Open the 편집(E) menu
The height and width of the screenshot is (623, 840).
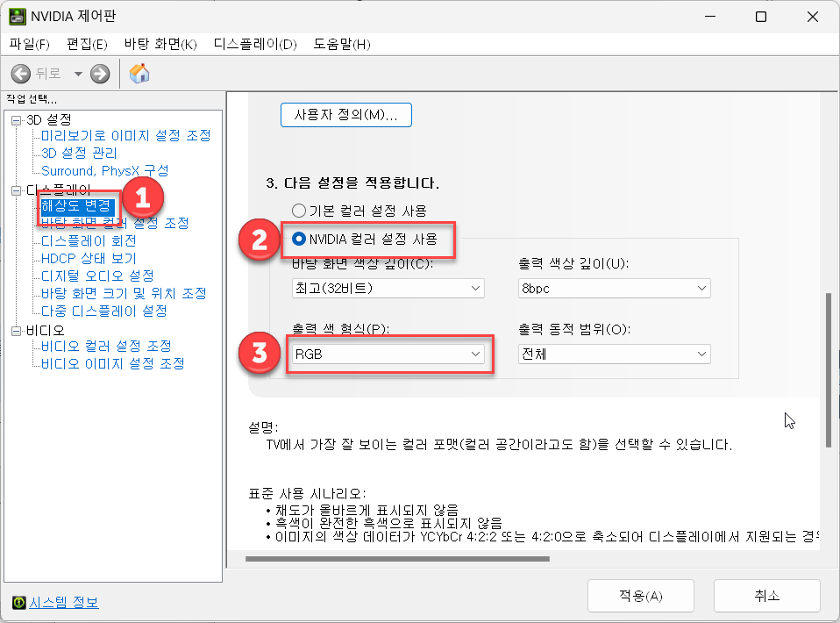click(x=87, y=44)
